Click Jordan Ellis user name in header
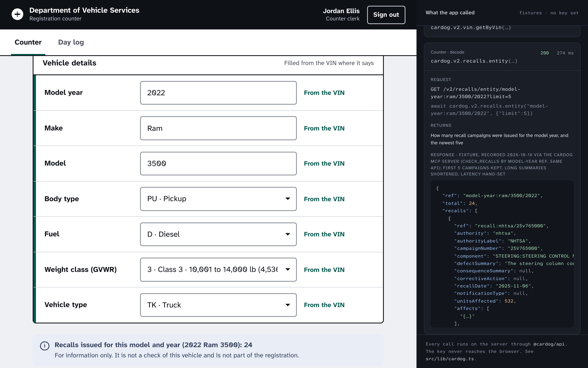 341,11
